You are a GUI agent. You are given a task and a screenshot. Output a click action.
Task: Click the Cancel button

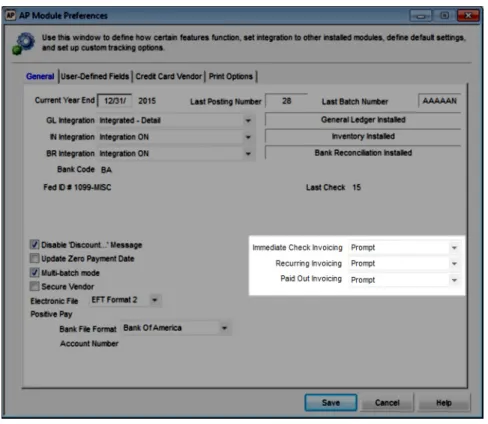(387, 403)
